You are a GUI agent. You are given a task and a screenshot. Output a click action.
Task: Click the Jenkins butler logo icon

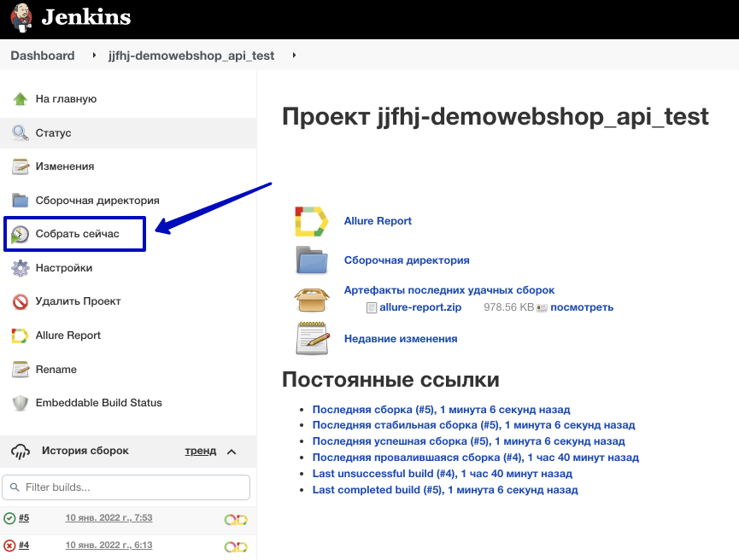(x=21, y=18)
